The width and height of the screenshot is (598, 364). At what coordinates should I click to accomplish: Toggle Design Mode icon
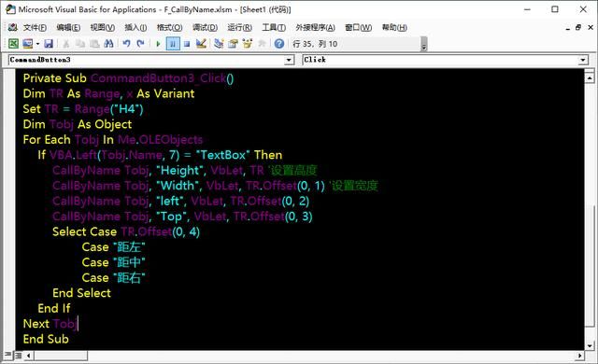click(201, 44)
